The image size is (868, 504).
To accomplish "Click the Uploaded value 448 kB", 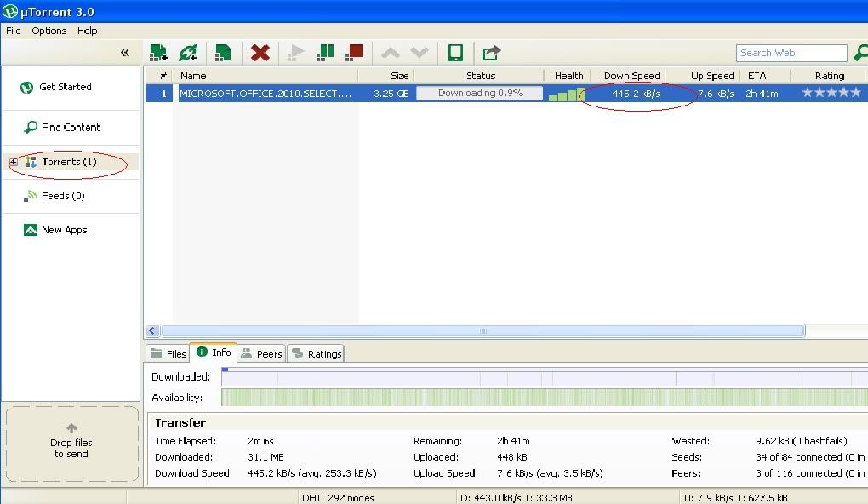I will pos(512,457).
